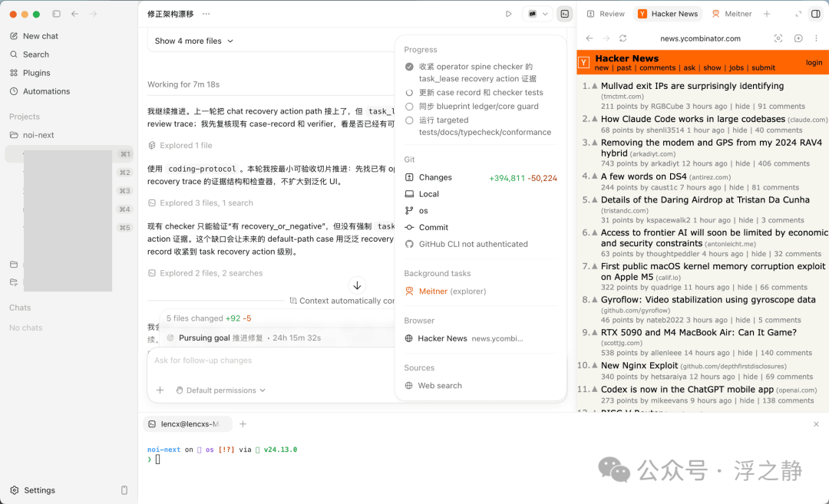Click the Hacker News Y logo
Viewport: 829px width, 504px height.
[583, 62]
